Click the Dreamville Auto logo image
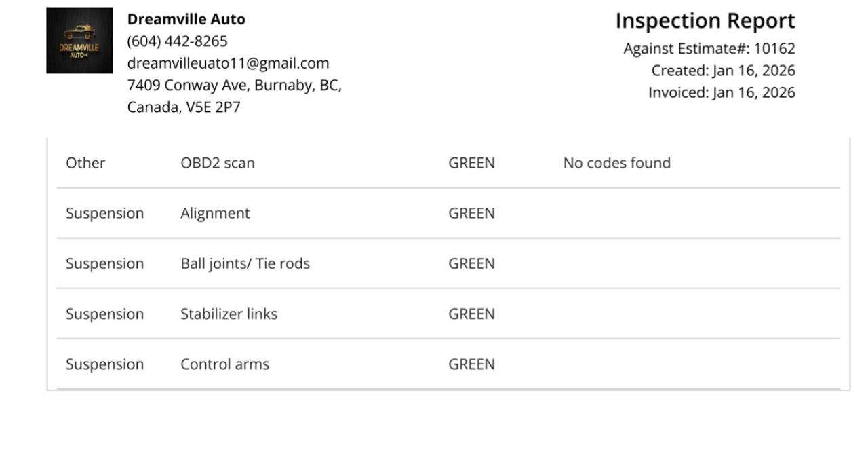The image size is (868, 450). point(79,41)
